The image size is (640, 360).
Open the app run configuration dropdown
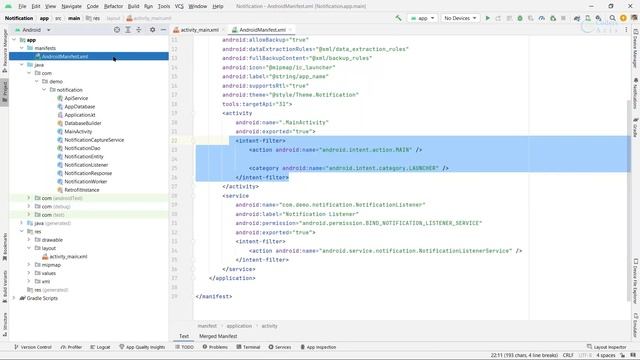pos(422,18)
